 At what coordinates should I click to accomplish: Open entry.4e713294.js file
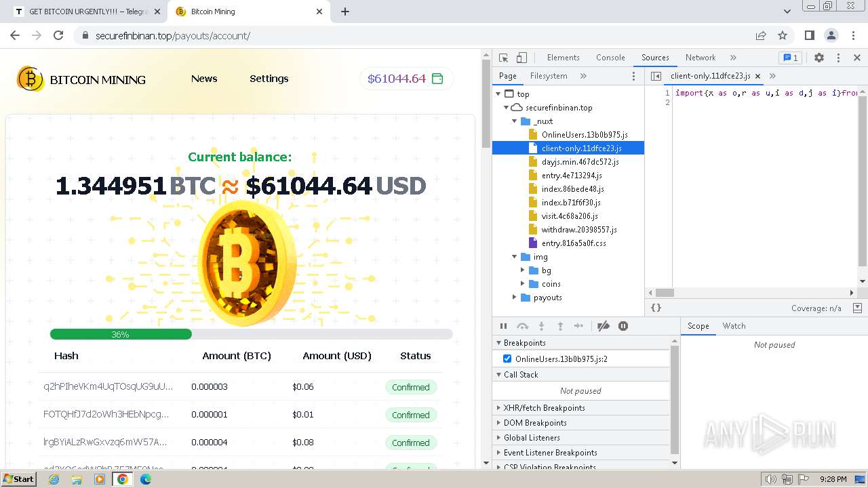572,176
